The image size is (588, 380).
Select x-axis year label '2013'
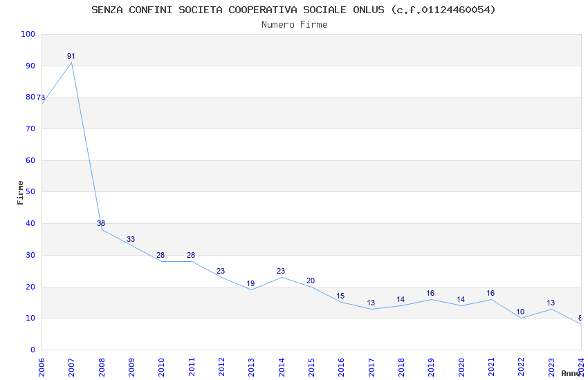click(x=251, y=367)
